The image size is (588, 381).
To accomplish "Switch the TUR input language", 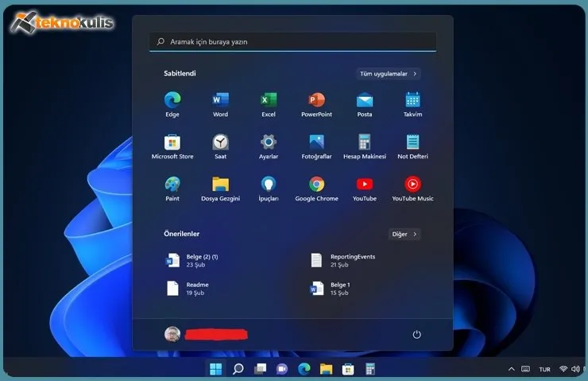I will [544, 369].
